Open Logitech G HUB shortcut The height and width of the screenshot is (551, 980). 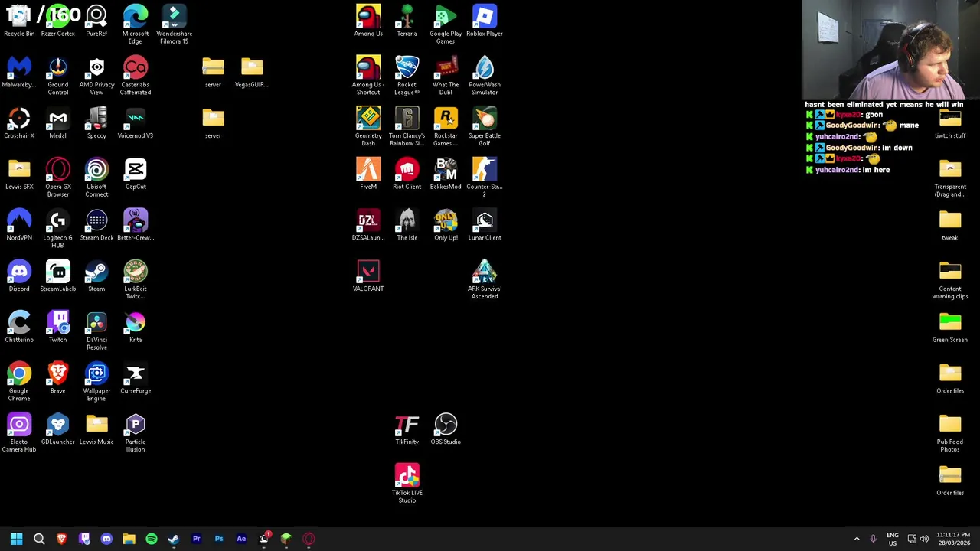point(58,230)
